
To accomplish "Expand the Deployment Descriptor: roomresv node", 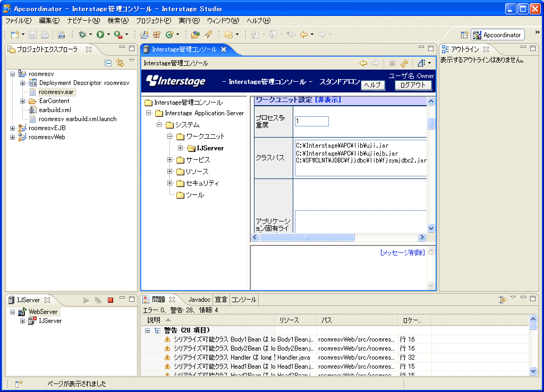I will [22, 83].
